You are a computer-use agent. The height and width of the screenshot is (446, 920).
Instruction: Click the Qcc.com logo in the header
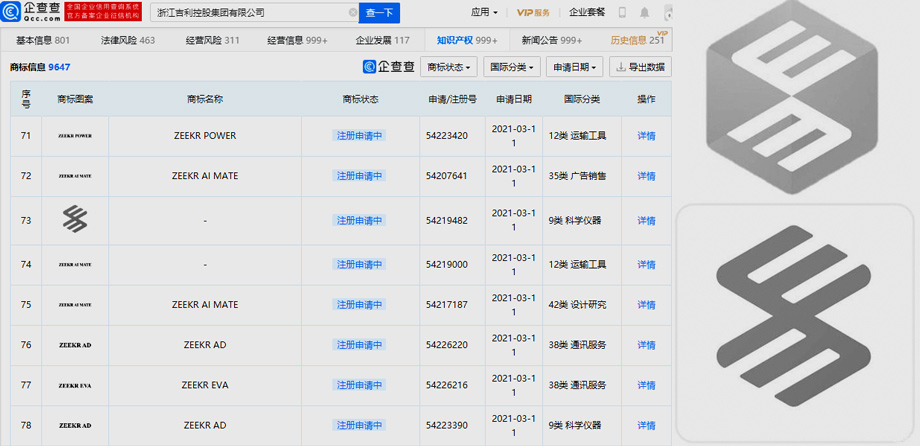pos(32,12)
